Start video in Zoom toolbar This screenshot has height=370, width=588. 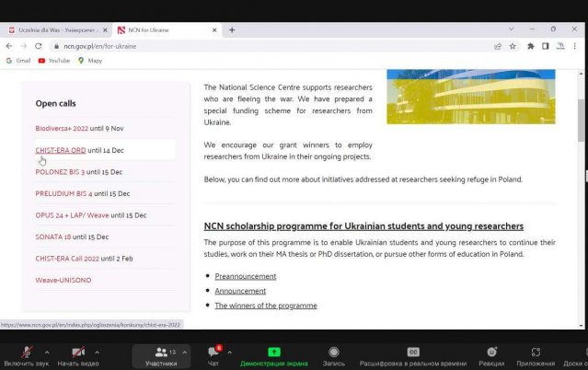[x=78, y=353]
